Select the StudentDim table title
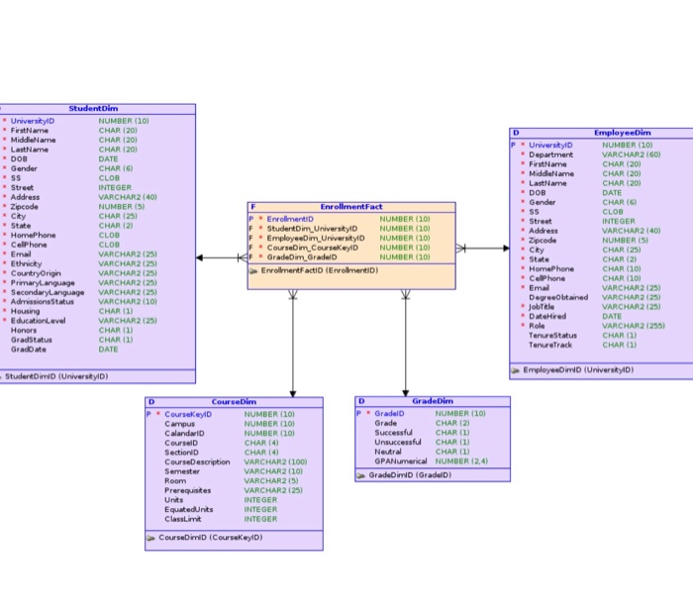Image resolution: width=693 pixels, height=616 pixels. pos(93,108)
